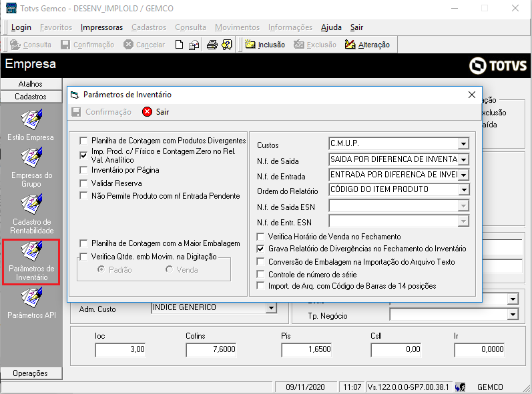Screen dimensions: 532x394
Task: Click dialog Confirmação save button
Action: (x=101, y=112)
